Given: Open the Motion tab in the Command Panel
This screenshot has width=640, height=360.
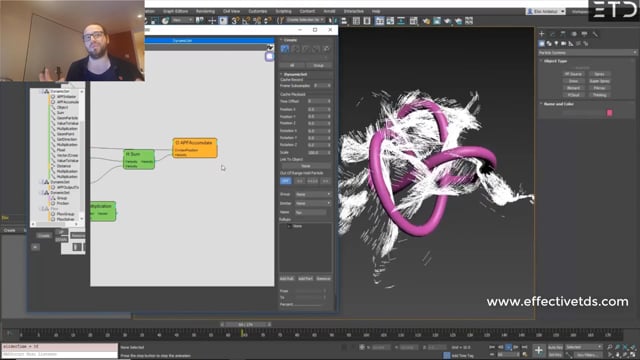Looking at the screenshot, I should [x=574, y=34].
